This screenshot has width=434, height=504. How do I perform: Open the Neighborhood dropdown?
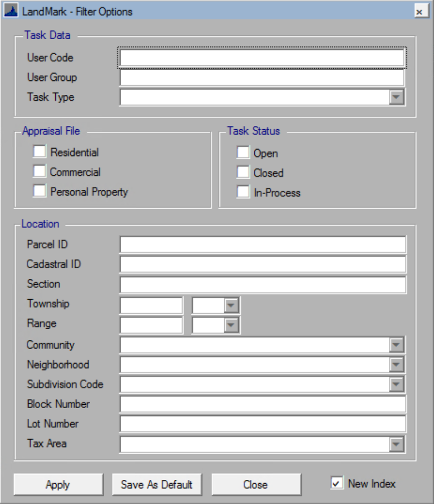click(x=396, y=364)
